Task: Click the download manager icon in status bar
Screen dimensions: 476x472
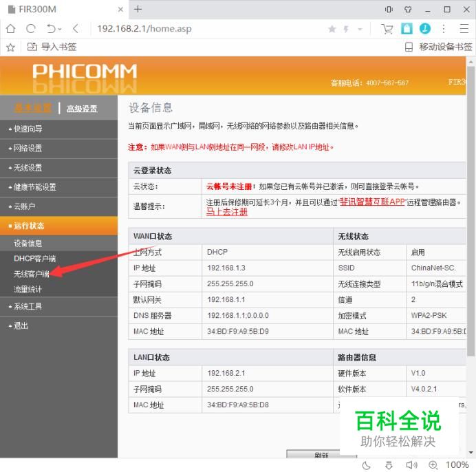Action: coord(389,465)
